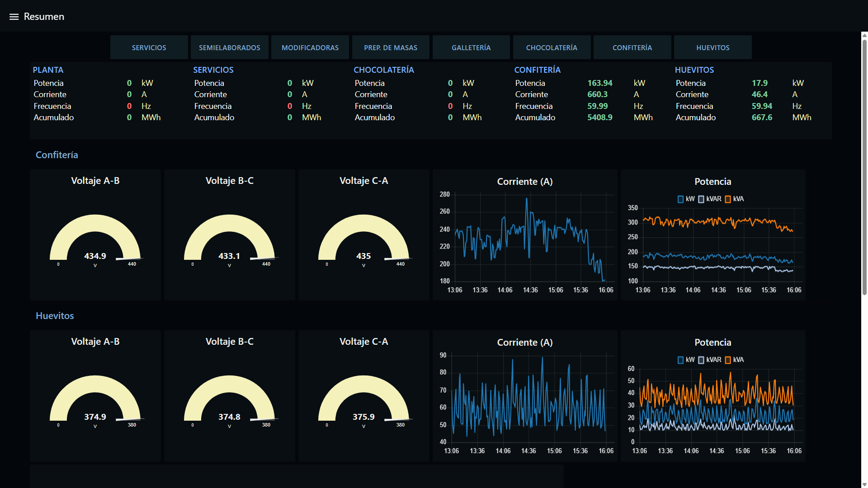This screenshot has height=488, width=868.
Task: Select the PREP. DE MASAS tab
Action: 391,47
